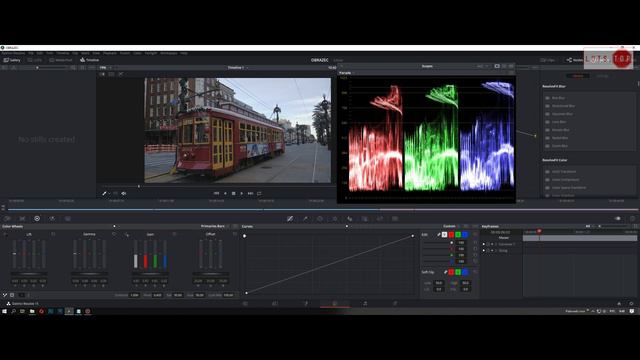This screenshot has width=640, height=360.
Task: Toggle the Nodes panel button
Action: pos(575,60)
